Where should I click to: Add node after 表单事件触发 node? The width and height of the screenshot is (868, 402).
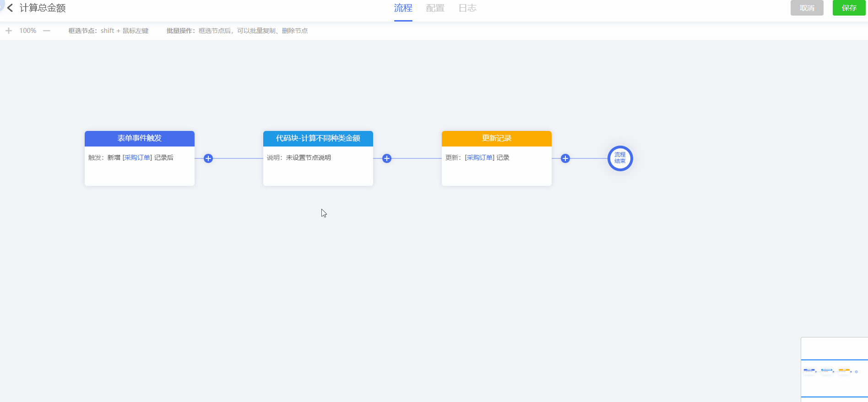[x=208, y=158]
